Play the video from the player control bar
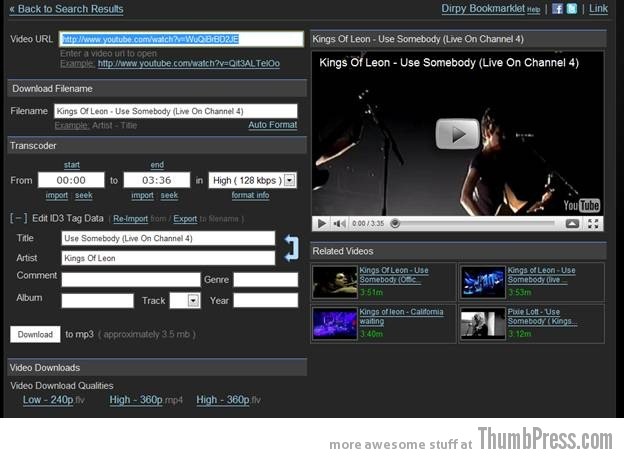The image size is (624, 458). [322, 224]
